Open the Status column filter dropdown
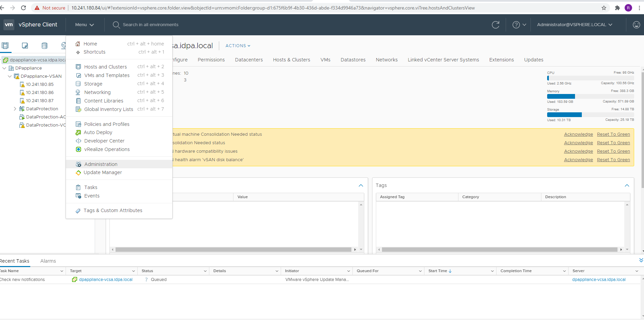 tap(205, 271)
